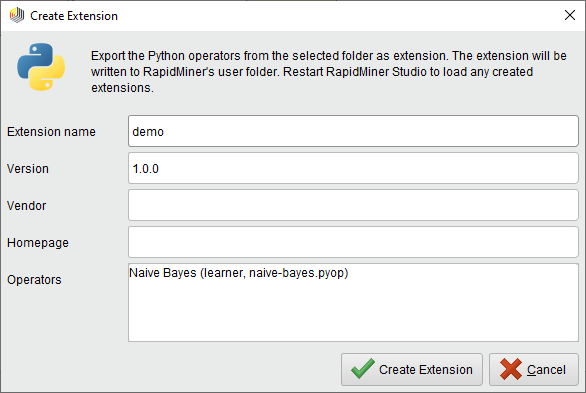586x393 pixels.
Task: Click the export description text
Action: click(x=329, y=71)
